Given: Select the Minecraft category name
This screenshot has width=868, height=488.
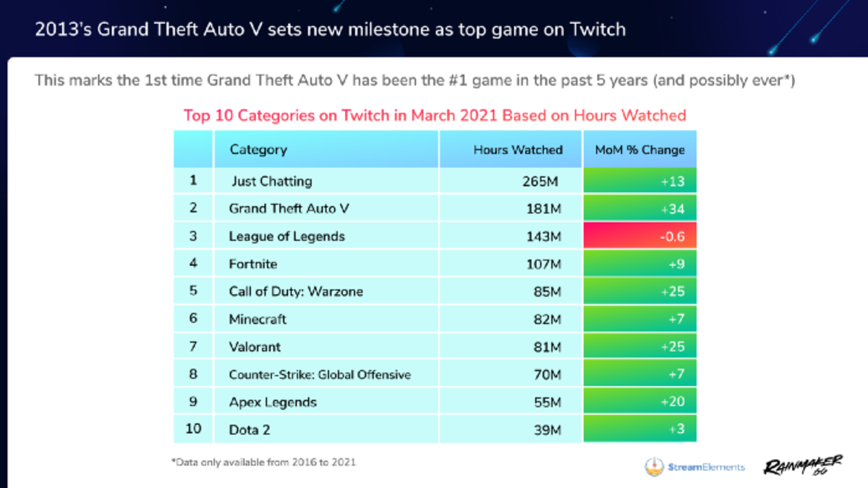Looking at the screenshot, I should pos(258,319).
